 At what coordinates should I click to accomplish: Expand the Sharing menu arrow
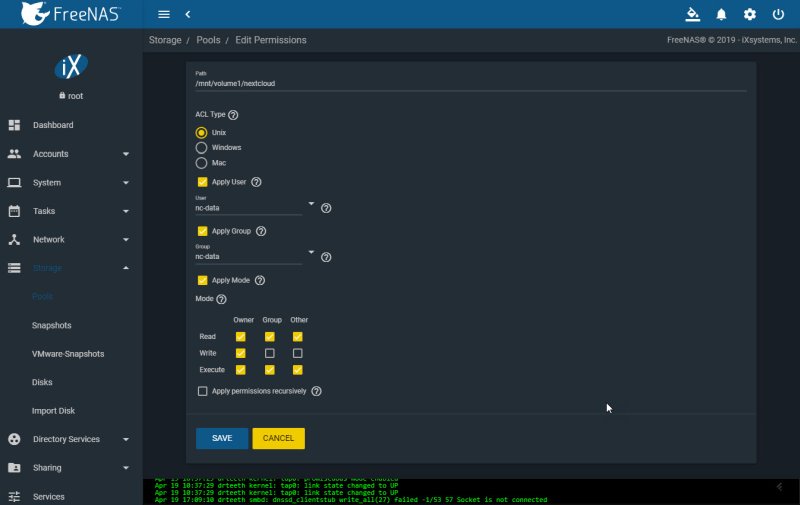point(126,468)
